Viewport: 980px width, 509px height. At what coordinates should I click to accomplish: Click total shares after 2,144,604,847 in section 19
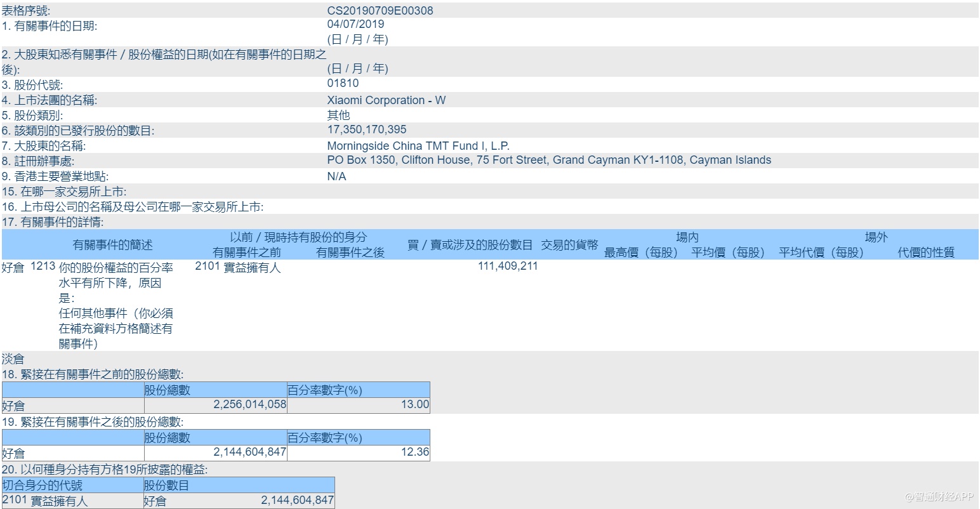(x=250, y=452)
